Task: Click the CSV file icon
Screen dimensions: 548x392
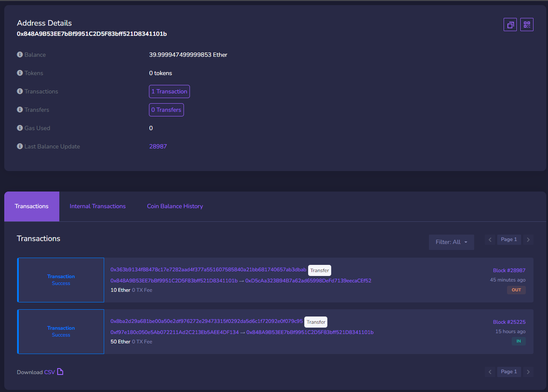Action: pos(60,372)
